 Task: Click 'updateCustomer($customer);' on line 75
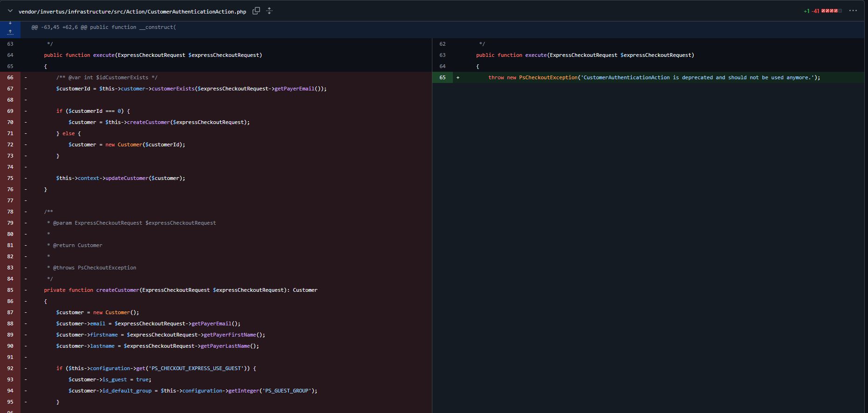(x=145, y=178)
